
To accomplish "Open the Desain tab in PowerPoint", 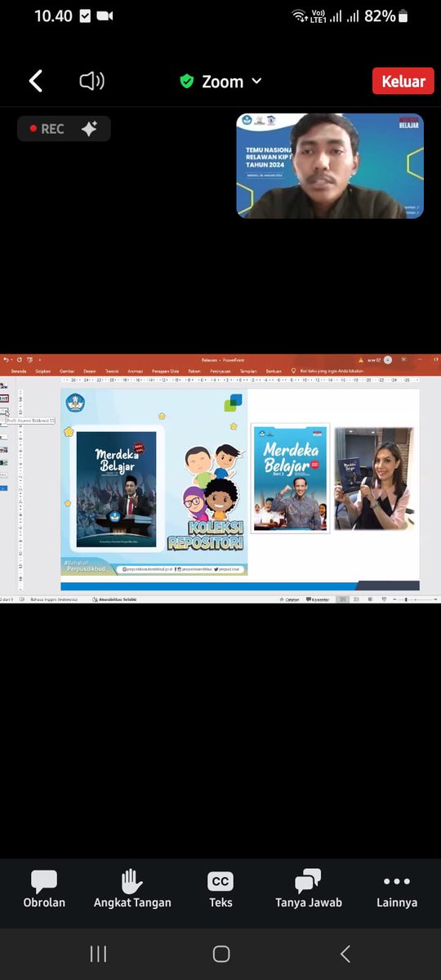I will [90, 371].
